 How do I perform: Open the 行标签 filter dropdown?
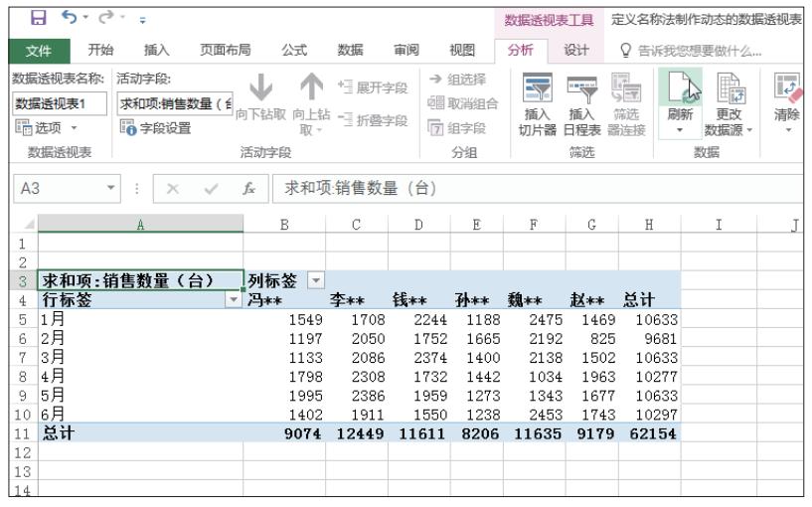point(234,300)
